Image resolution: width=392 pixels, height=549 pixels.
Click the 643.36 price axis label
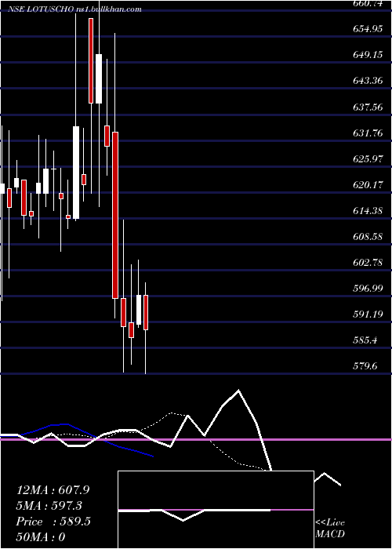tap(368, 81)
